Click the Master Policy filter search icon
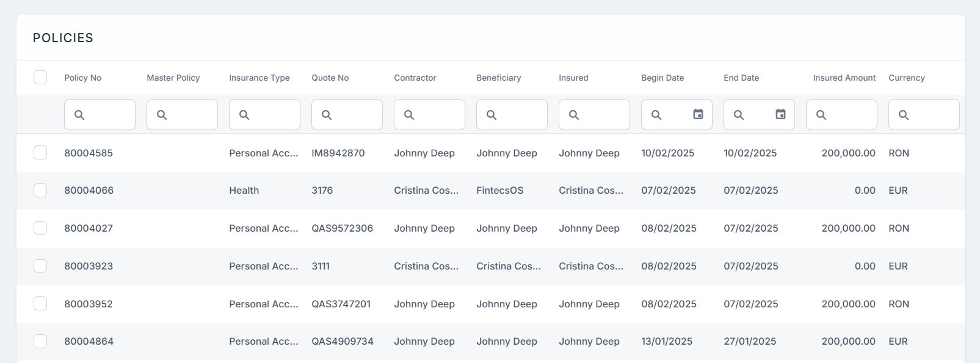 pos(162,115)
